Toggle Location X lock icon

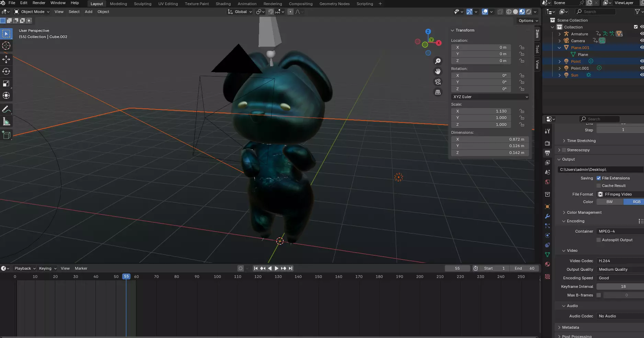click(522, 47)
